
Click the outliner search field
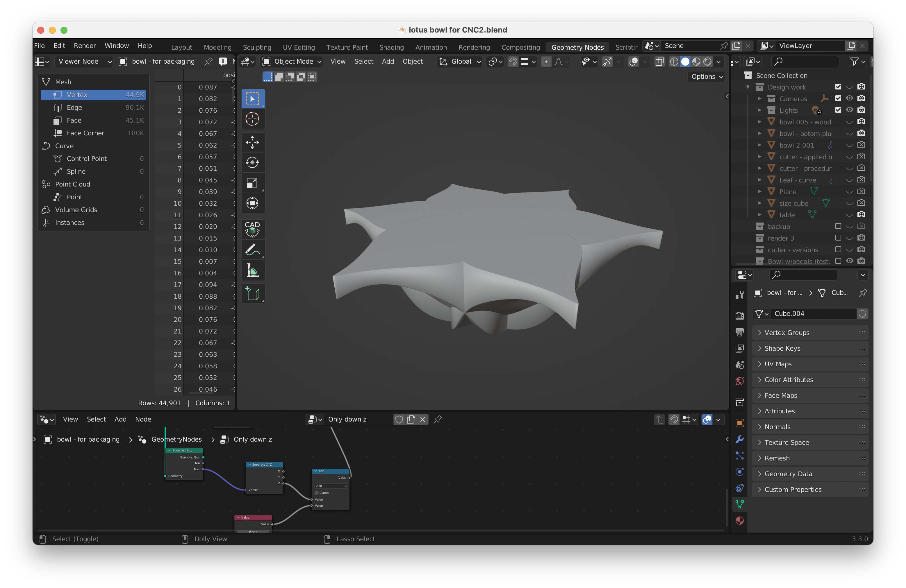pyautogui.click(x=805, y=61)
